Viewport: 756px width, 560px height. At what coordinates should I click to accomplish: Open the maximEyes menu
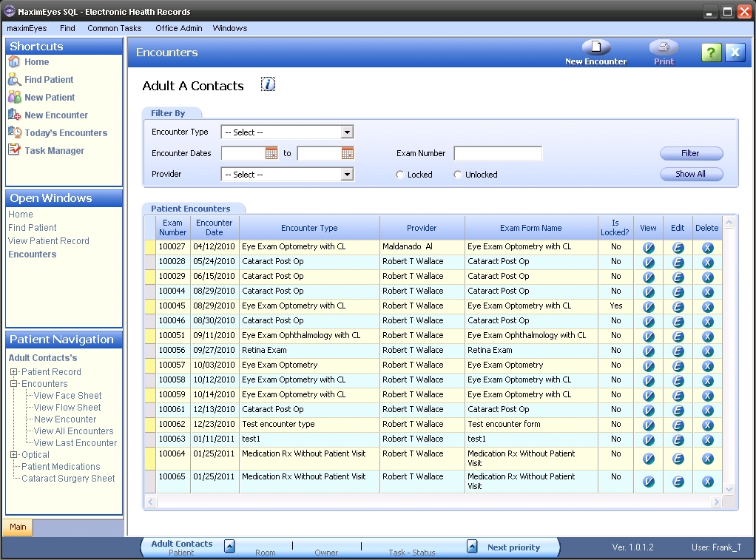(x=27, y=28)
